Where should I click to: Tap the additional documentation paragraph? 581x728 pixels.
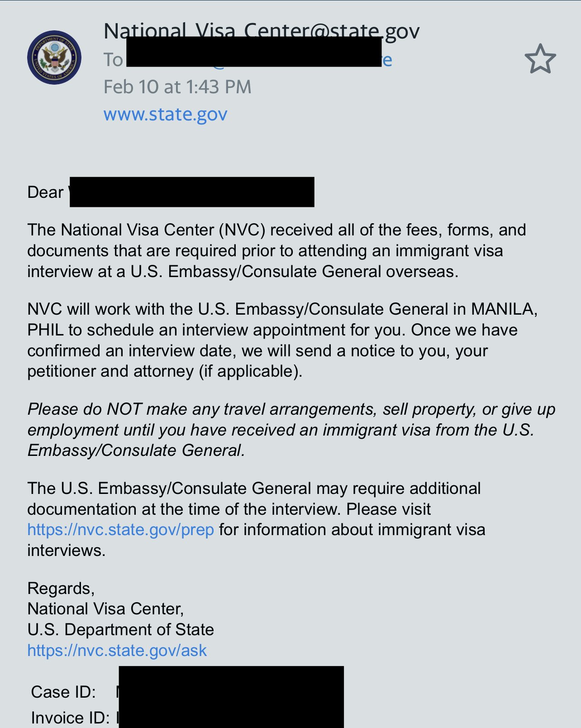tap(256, 519)
